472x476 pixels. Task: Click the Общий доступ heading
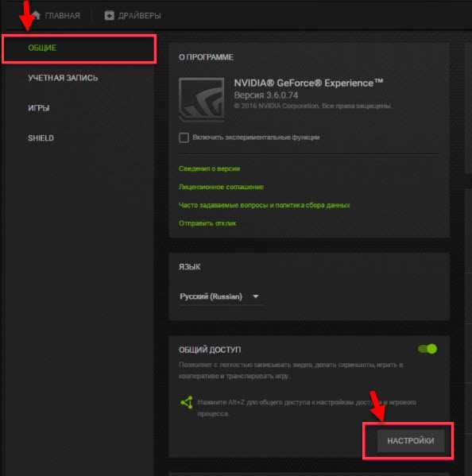[210, 350]
